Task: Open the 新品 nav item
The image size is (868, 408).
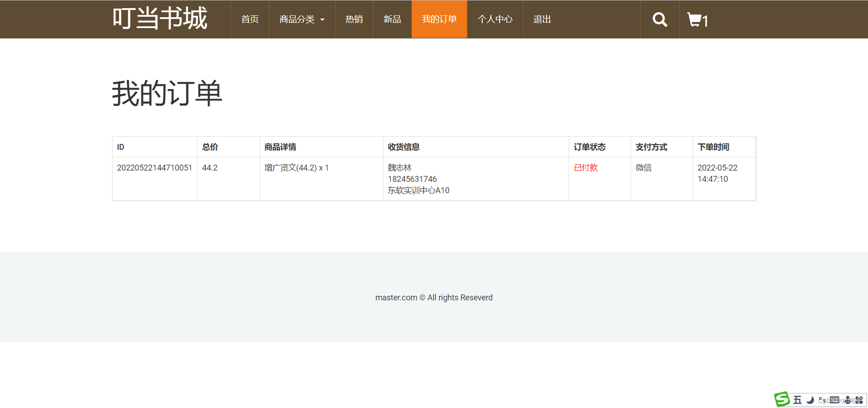Action: (392, 19)
